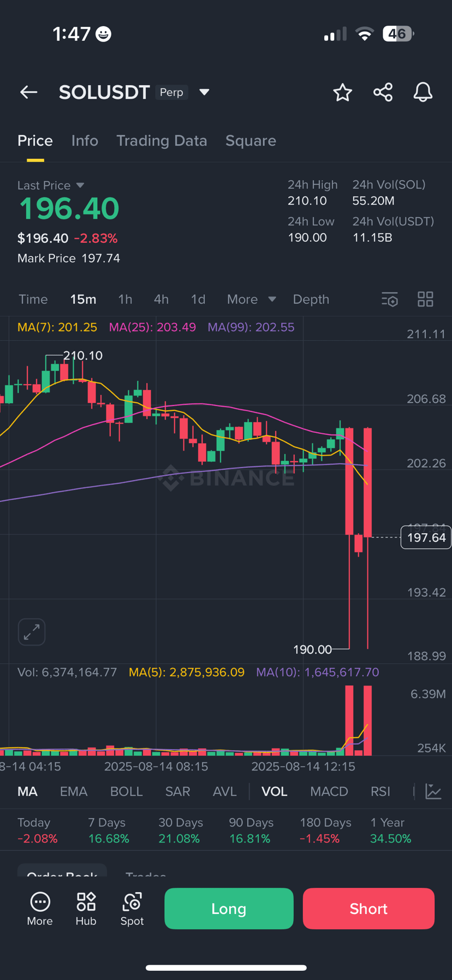Image resolution: width=452 pixels, height=980 pixels.
Task: Open the Square tab
Action: tap(251, 141)
